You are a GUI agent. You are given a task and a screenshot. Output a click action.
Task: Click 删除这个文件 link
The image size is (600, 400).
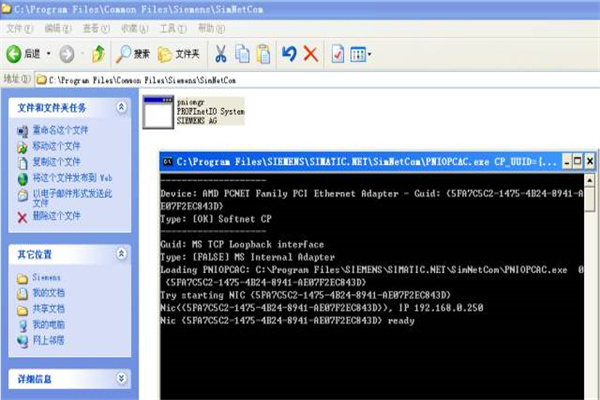click(56, 216)
